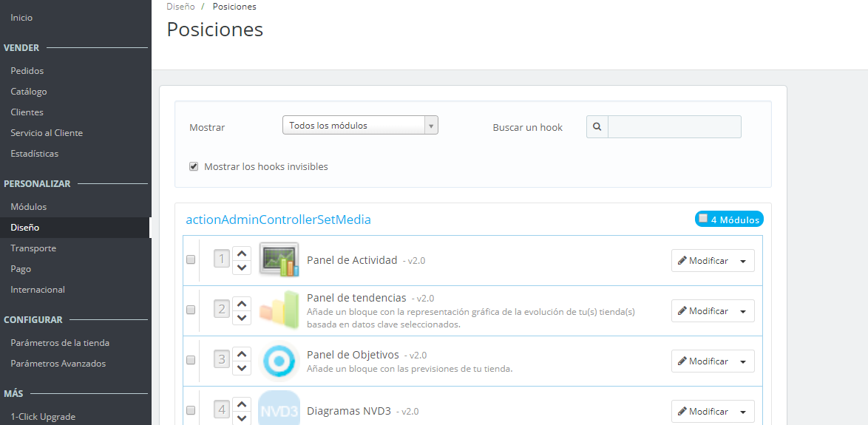
Task: Open the 'Todos los módulos' dropdown
Action: click(x=360, y=126)
